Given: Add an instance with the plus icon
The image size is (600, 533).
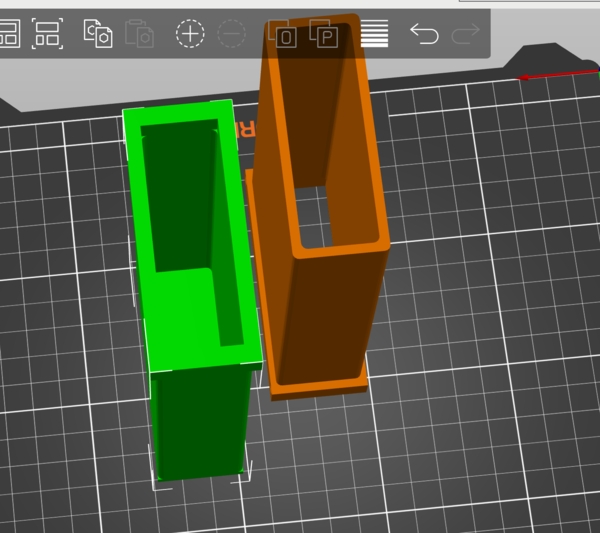Looking at the screenshot, I should [190, 34].
